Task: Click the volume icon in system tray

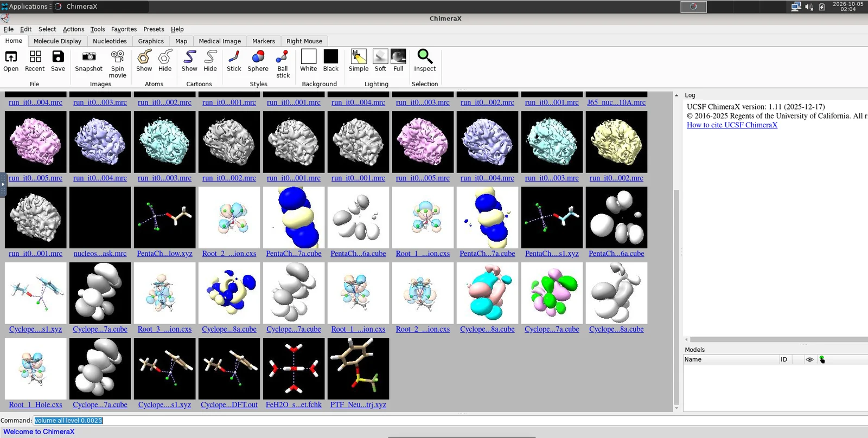Action: pyautogui.click(x=809, y=7)
